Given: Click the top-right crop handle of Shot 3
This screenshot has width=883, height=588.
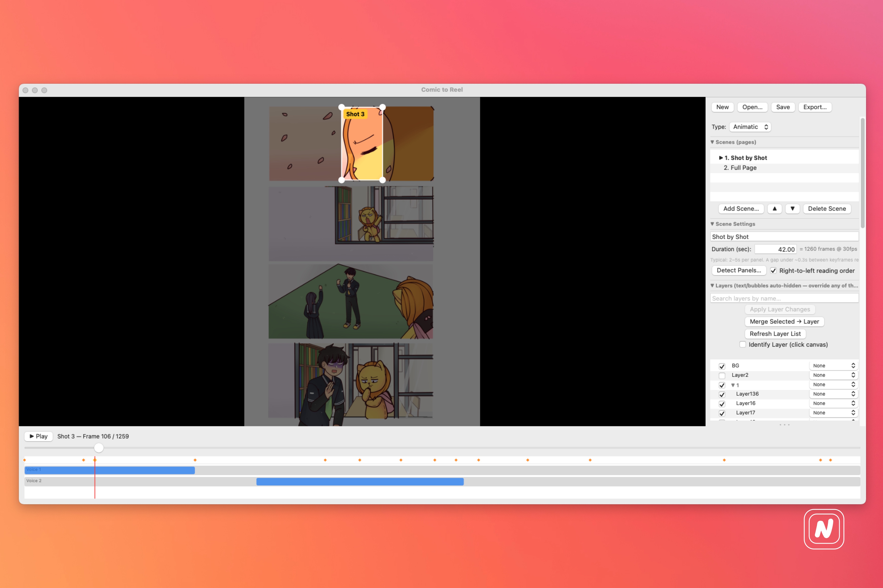Looking at the screenshot, I should point(382,107).
